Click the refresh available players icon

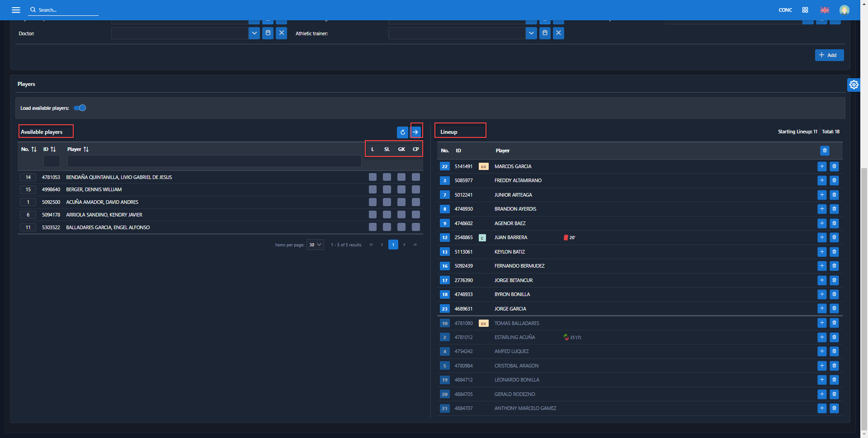[x=402, y=132]
